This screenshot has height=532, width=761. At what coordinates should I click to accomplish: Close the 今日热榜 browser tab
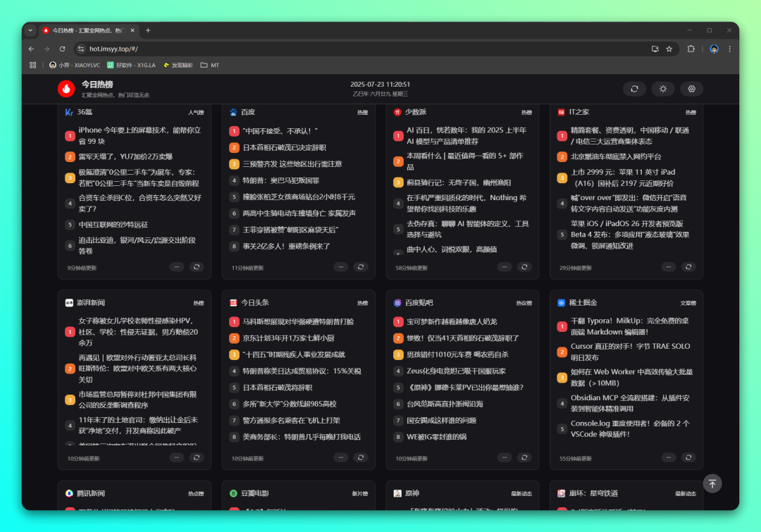tap(132, 30)
